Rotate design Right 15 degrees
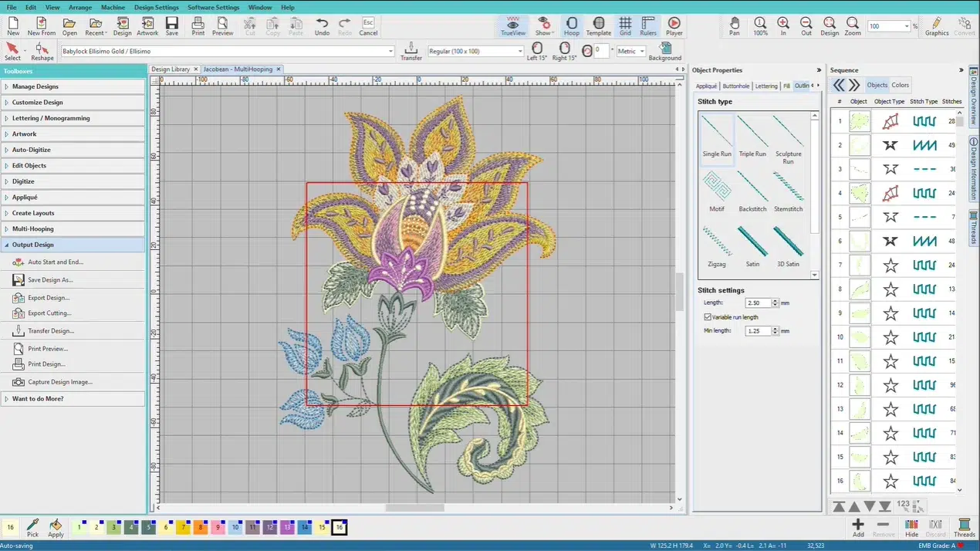980x551 pixels. click(x=564, y=51)
